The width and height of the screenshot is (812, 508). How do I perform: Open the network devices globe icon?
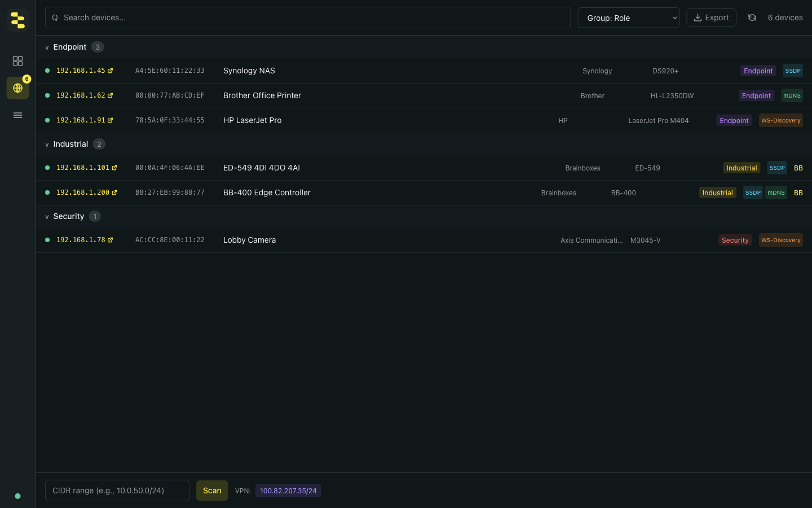tap(17, 88)
